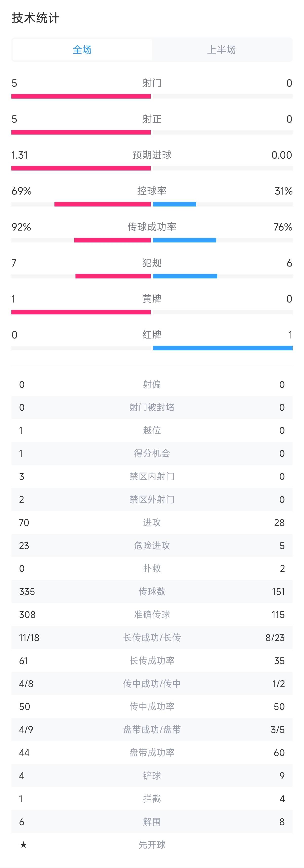Switch to the 上半场 tab

click(x=221, y=50)
